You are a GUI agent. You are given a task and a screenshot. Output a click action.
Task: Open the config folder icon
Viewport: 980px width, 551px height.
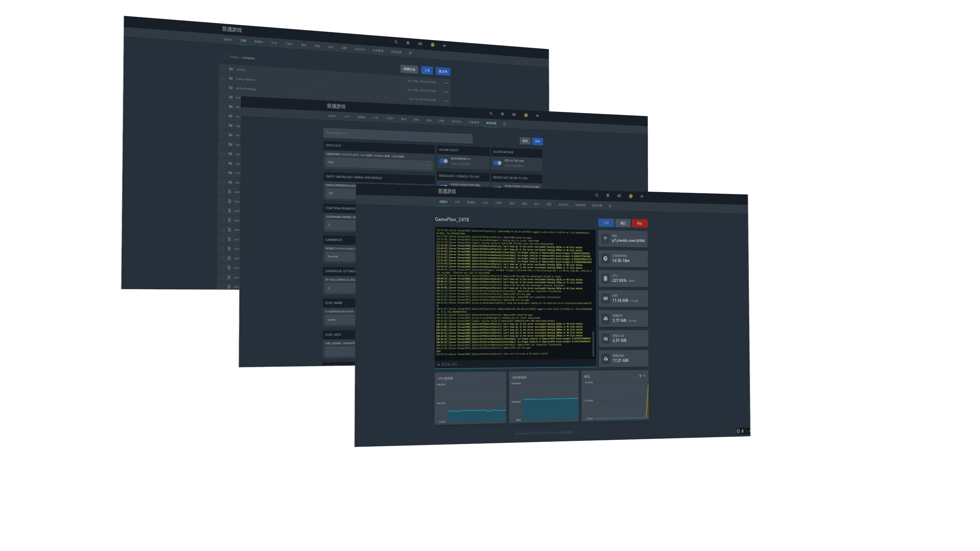[231, 69]
